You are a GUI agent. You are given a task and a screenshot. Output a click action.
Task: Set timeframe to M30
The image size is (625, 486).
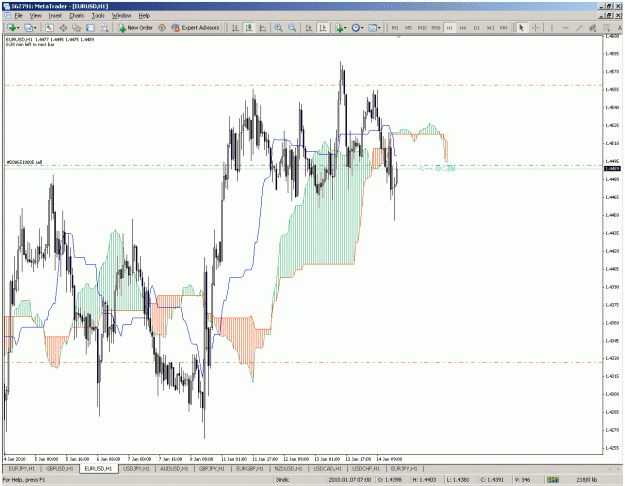click(436, 28)
